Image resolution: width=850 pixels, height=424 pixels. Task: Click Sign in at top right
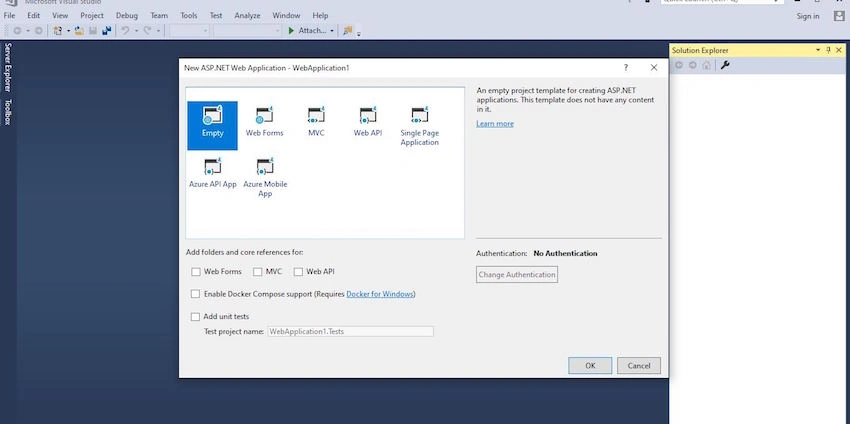(x=808, y=16)
